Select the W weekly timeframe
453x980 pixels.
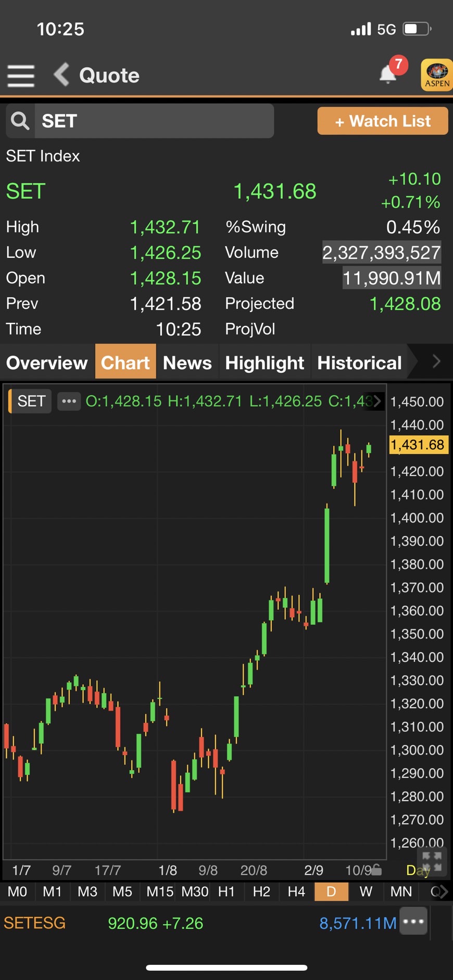[x=366, y=891]
